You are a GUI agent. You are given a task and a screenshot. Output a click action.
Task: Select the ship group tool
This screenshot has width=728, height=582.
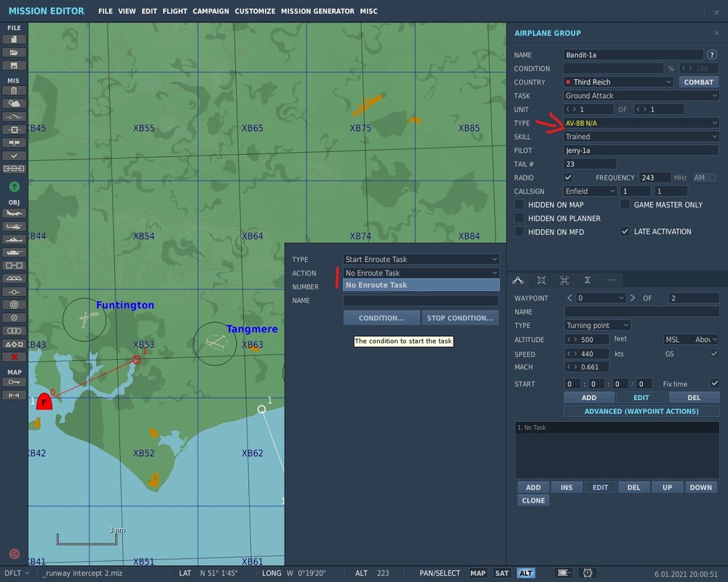pos(14,239)
